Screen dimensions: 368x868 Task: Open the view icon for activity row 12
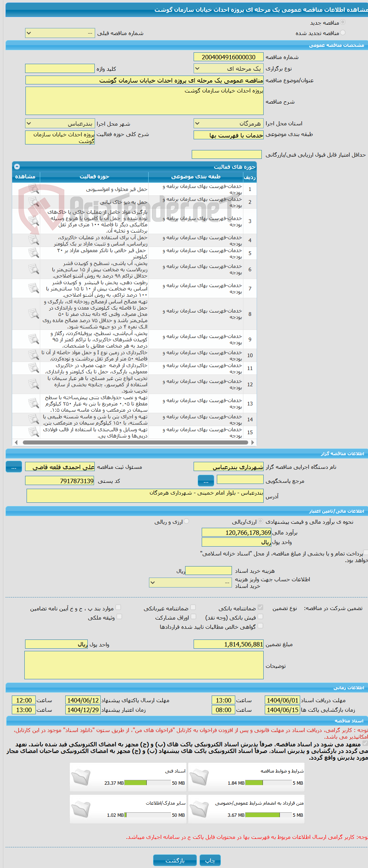[x=34, y=384]
